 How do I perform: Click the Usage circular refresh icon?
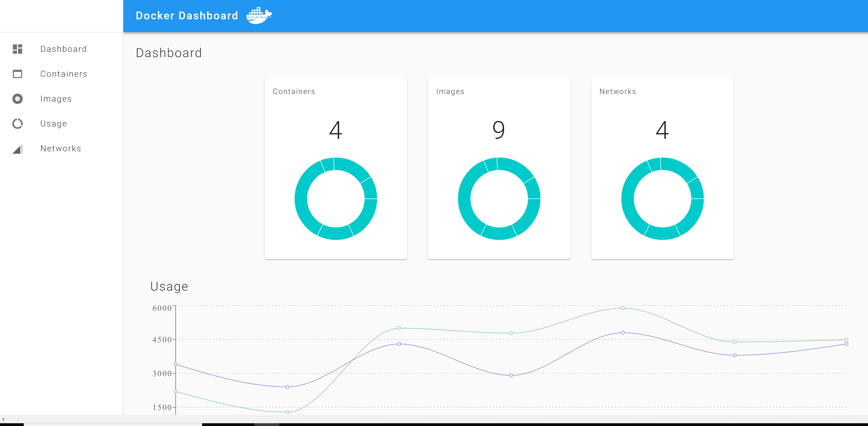tap(18, 124)
